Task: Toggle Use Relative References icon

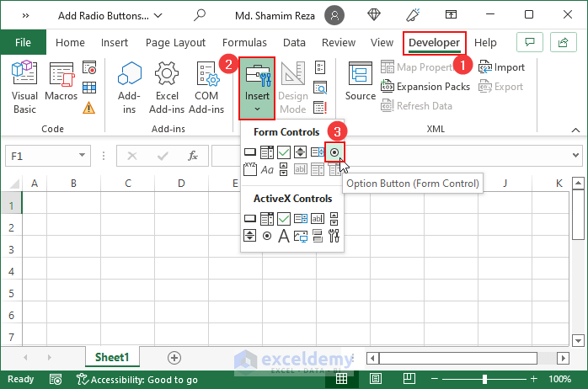Action: [89, 88]
